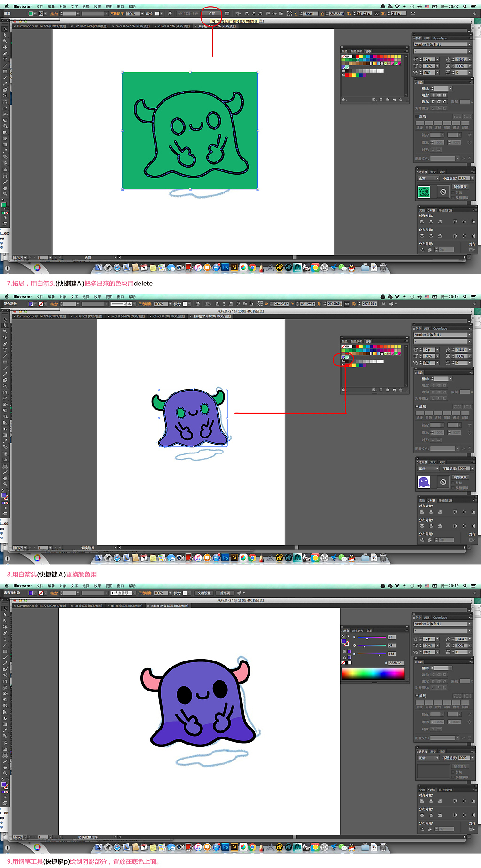Screen dimensions: 481x868
Task: Select miter join corner in top Stroke panel
Action: [x=433, y=101]
